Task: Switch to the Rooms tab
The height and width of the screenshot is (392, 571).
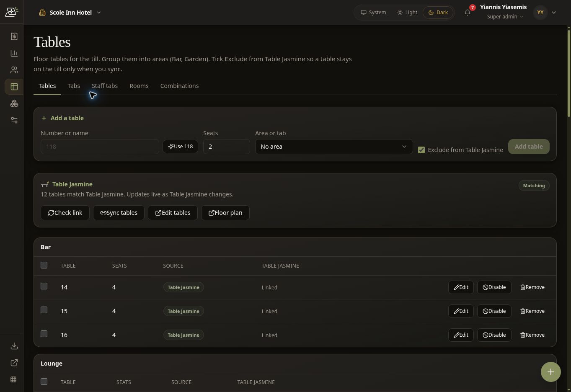Action: pyautogui.click(x=139, y=86)
